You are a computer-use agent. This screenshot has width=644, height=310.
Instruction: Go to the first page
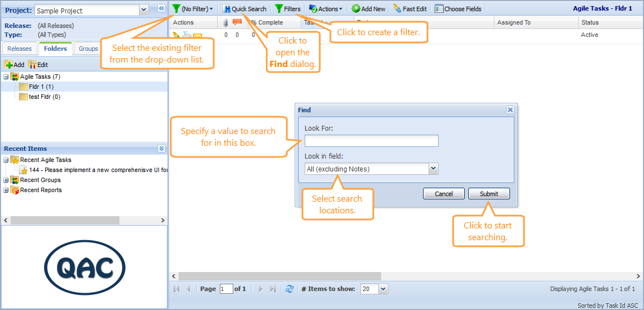coord(176,289)
